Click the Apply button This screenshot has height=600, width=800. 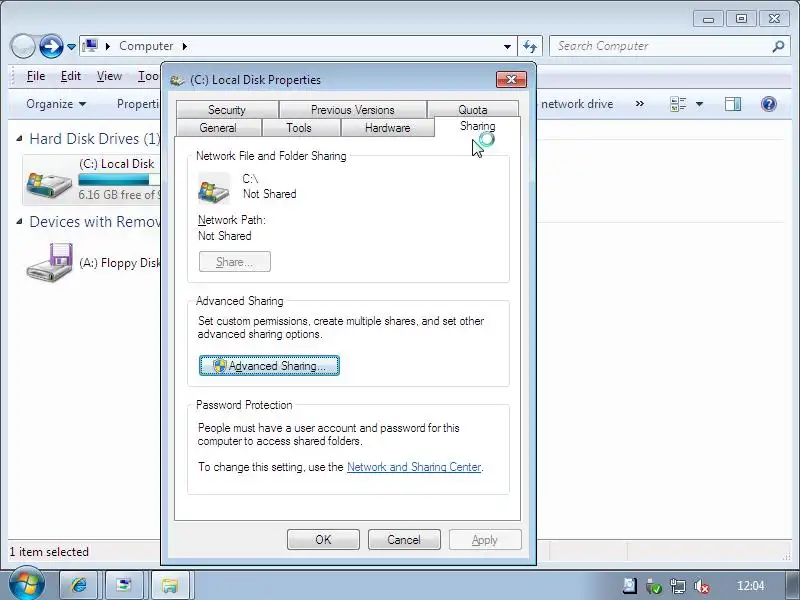tap(485, 540)
